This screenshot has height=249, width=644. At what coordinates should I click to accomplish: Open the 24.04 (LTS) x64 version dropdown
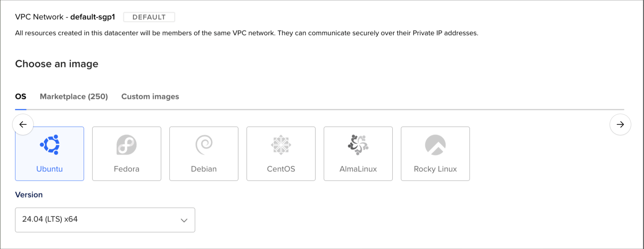point(105,220)
